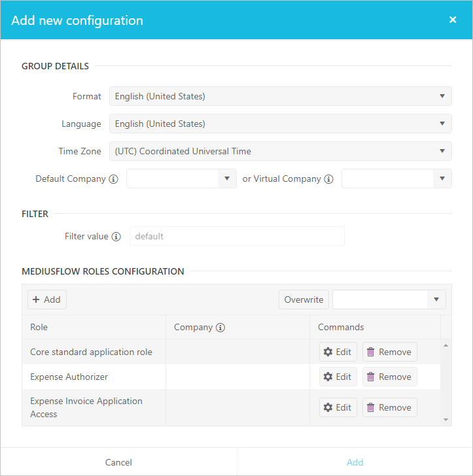The width and height of the screenshot is (473, 476).
Task: Select the Core standard application role row text
Action: click(x=91, y=352)
